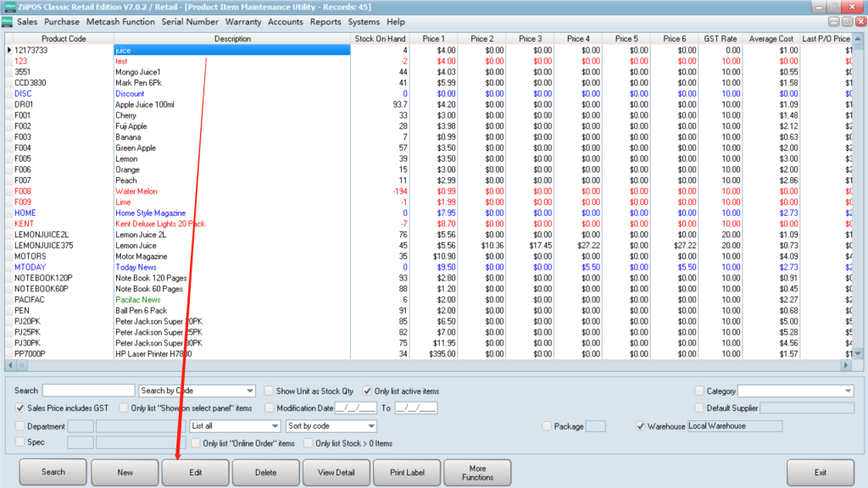Image resolution: width=868 pixels, height=488 pixels.
Task: Click the grid's vertical scrollbar down arrow
Action: pos(857,353)
